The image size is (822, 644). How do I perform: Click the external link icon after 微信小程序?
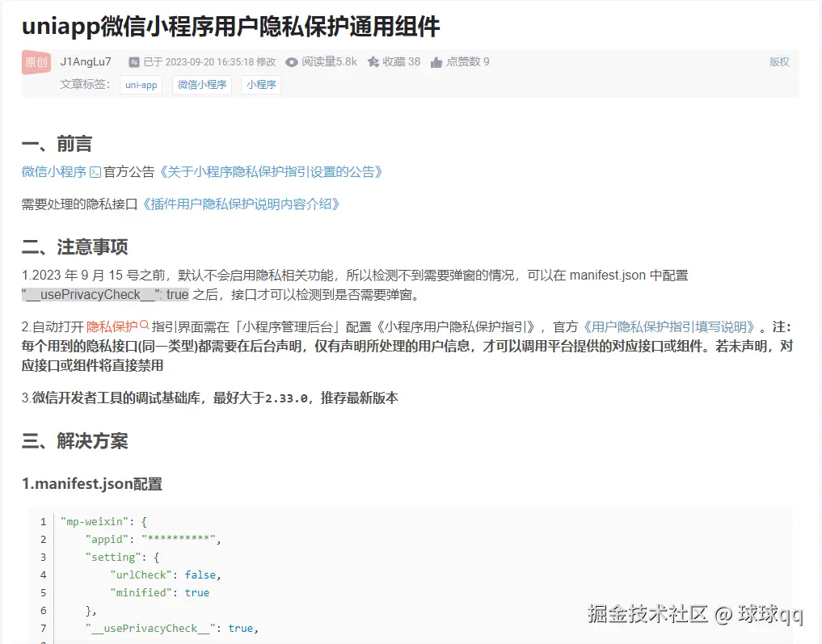pyautogui.click(x=95, y=172)
